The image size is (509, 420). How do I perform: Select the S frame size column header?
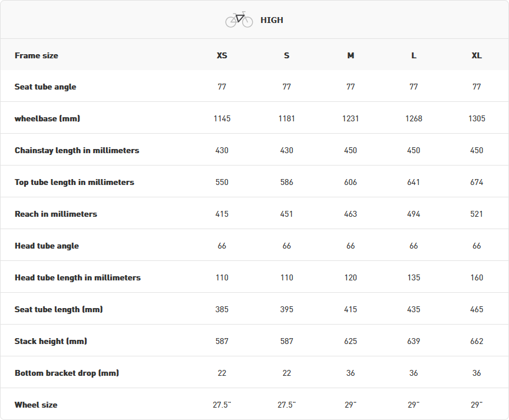click(x=286, y=55)
